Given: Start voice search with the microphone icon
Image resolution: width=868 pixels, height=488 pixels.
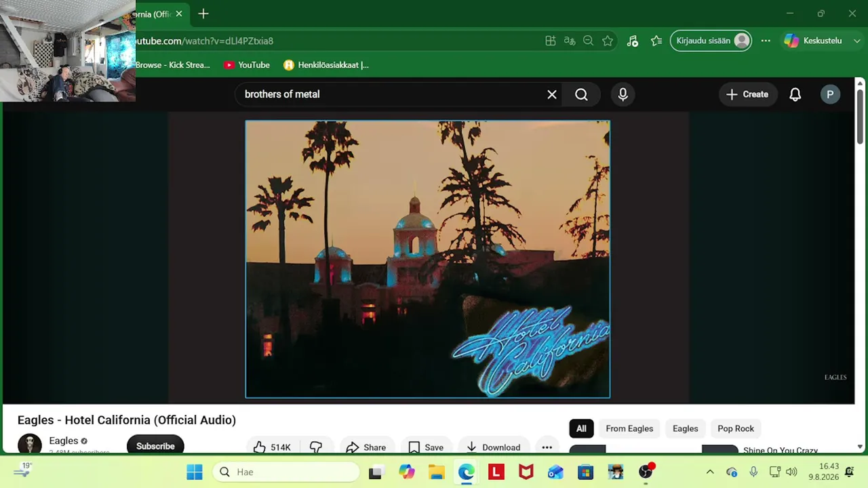Looking at the screenshot, I should click(623, 94).
